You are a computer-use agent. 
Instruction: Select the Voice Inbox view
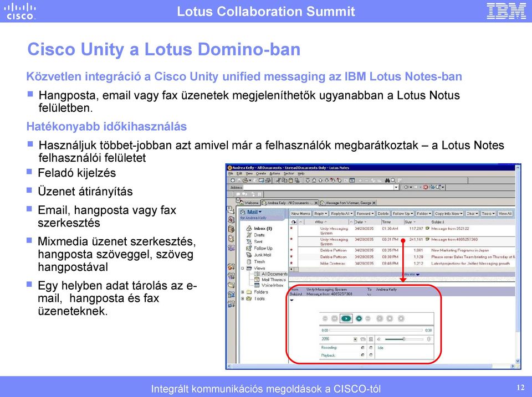click(273, 286)
